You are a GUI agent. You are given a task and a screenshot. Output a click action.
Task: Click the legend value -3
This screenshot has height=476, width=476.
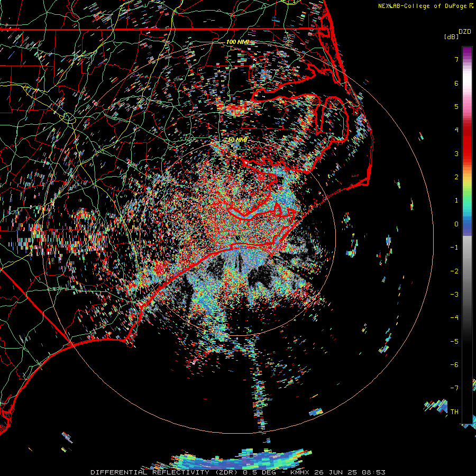click(454, 295)
